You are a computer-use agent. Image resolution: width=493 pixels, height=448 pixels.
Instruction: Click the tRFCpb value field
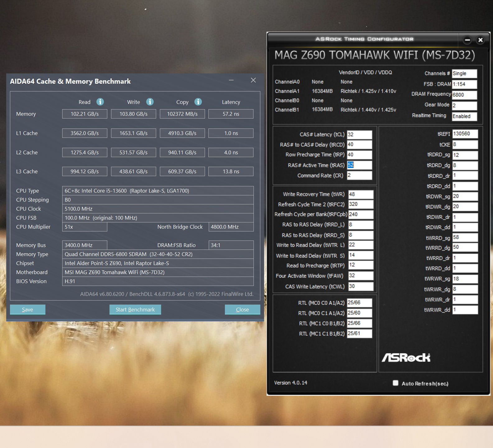click(x=361, y=215)
